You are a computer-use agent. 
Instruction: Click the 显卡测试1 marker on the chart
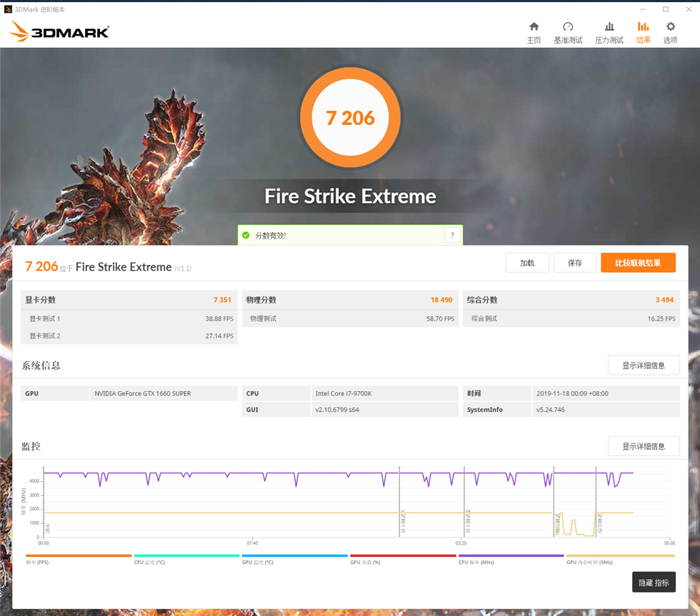pos(403,522)
